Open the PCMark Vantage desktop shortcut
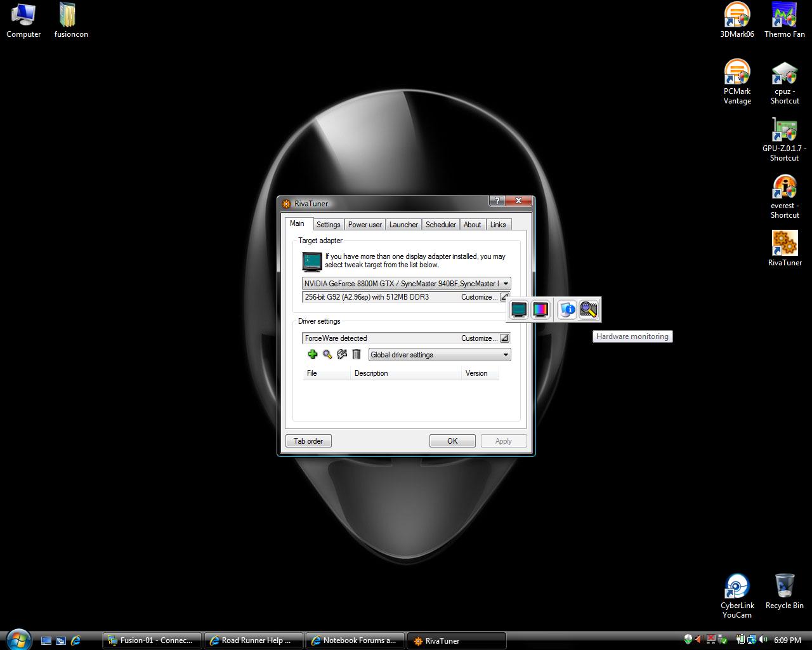Image resolution: width=812 pixels, height=650 pixels. tap(737, 82)
